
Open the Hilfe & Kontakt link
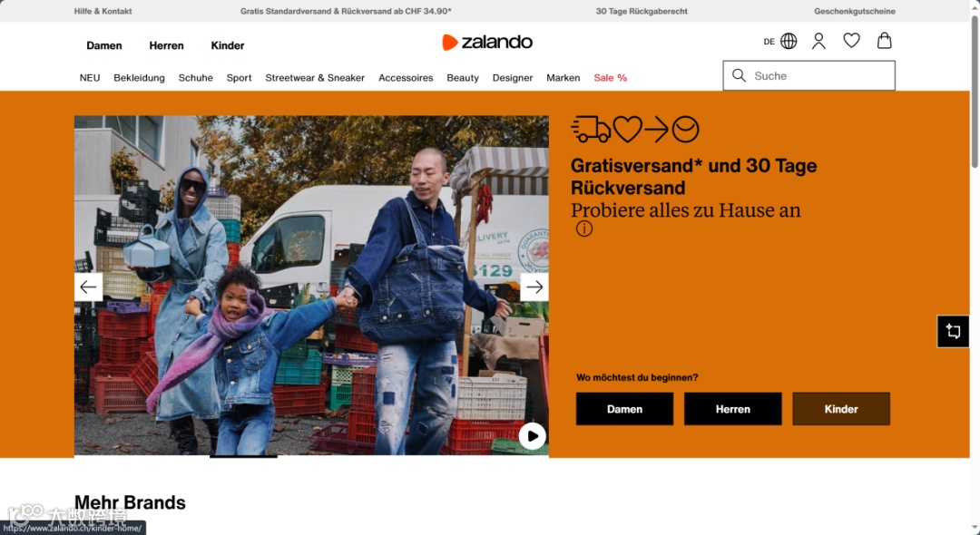[x=103, y=11]
